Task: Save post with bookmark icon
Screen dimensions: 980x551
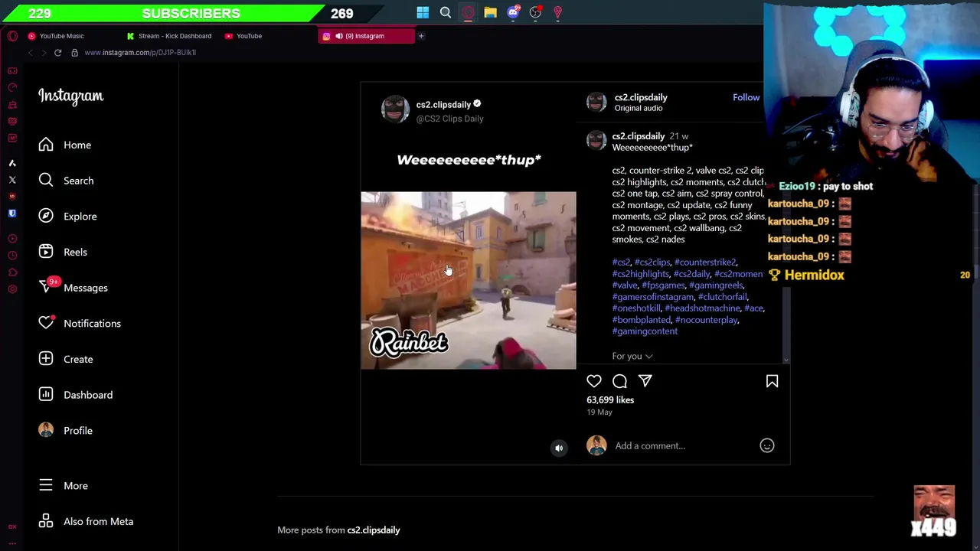Action: (x=772, y=381)
